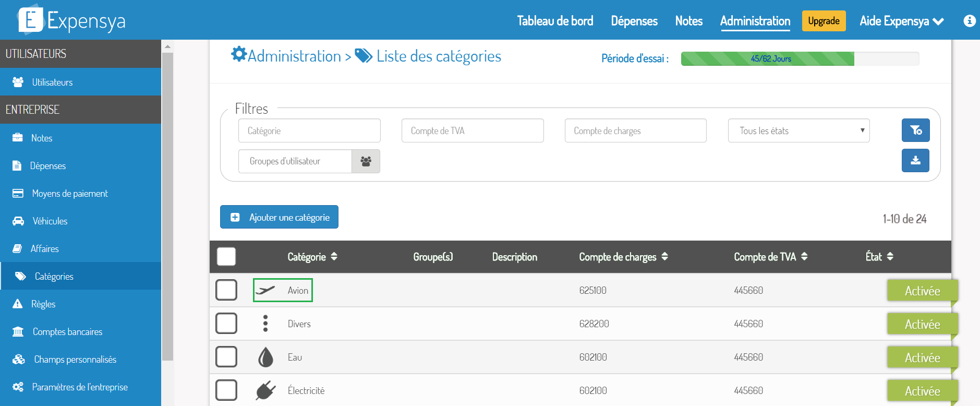Expand the Aide Expensya menu

(x=902, y=21)
